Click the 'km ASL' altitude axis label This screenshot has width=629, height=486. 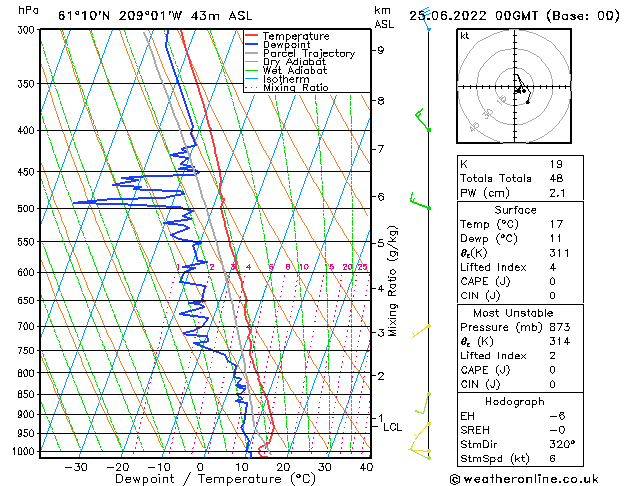coord(384,17)
